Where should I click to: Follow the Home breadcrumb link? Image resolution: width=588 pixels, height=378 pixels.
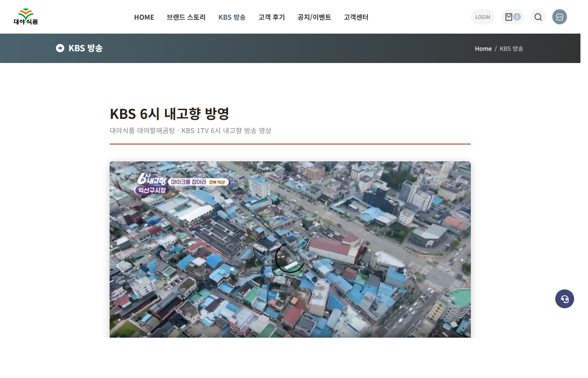point(483,49)
